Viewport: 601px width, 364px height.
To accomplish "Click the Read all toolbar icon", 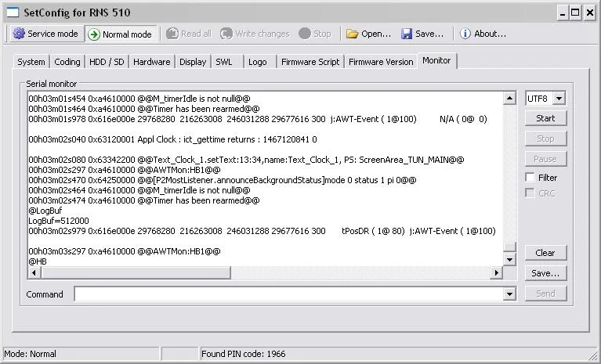I will coord(172,34).
